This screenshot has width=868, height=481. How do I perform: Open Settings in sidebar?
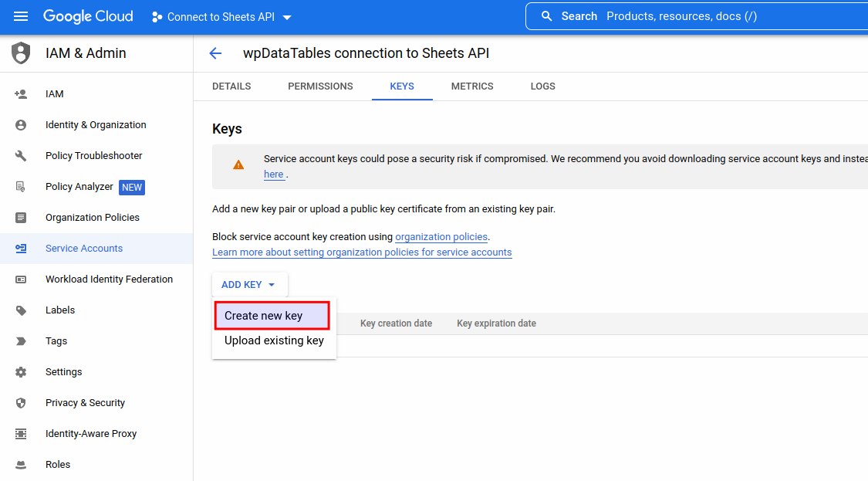click(64, 372)
